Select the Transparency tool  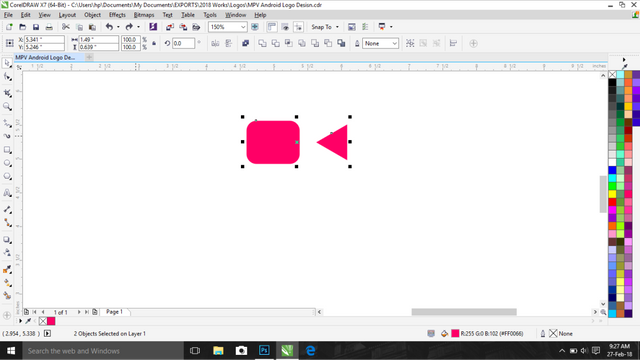(7, 253)
